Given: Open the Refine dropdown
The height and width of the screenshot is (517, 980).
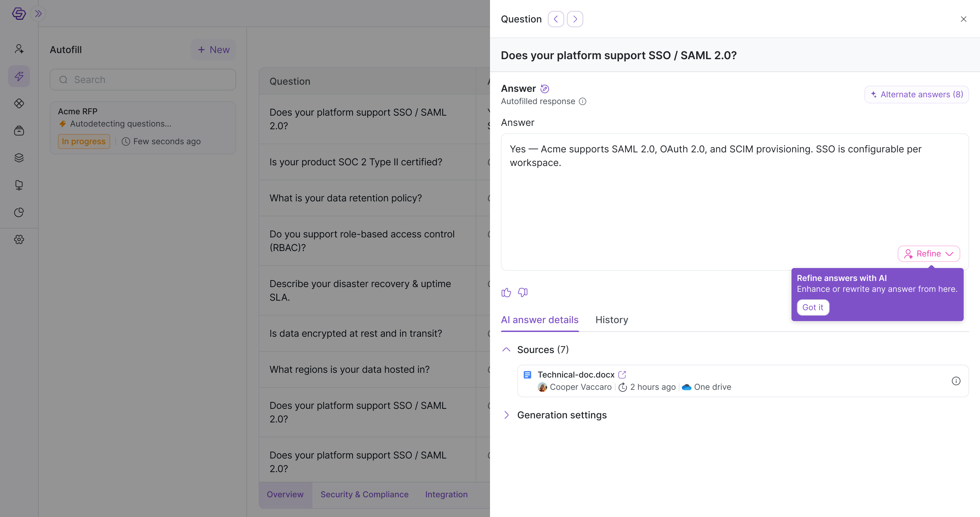Looking at the screenshot, I should tap(929, 253).
